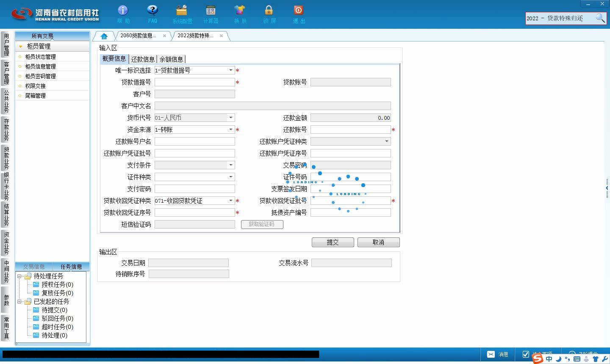The image size is (610, 364).
Task: Switch to the 交易信息 panel tab
Action: [34, 267]
